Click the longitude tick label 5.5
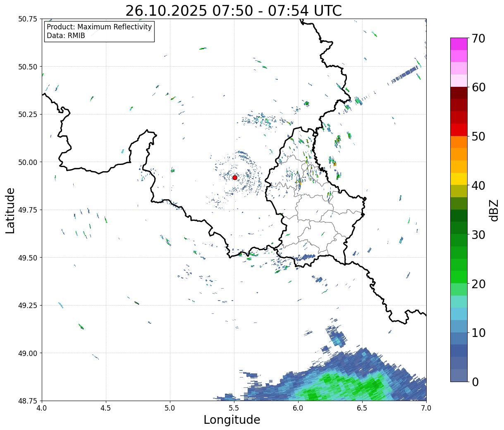 (234, 408)
